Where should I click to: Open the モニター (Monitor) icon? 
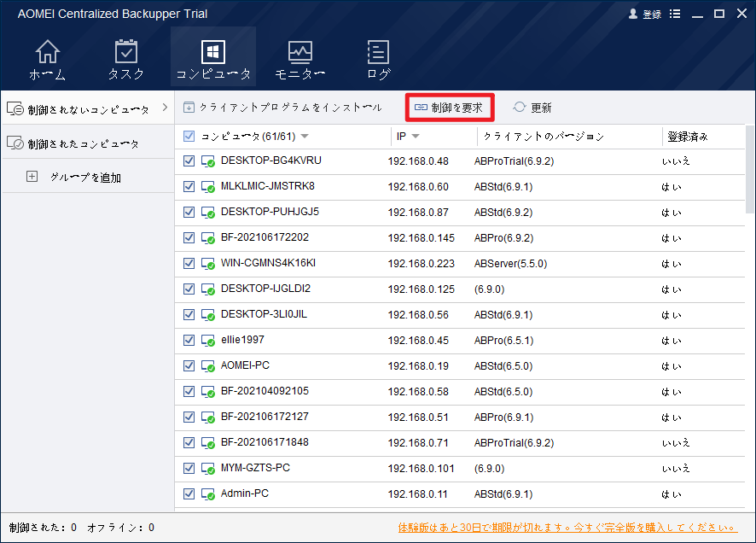[299, 52]
